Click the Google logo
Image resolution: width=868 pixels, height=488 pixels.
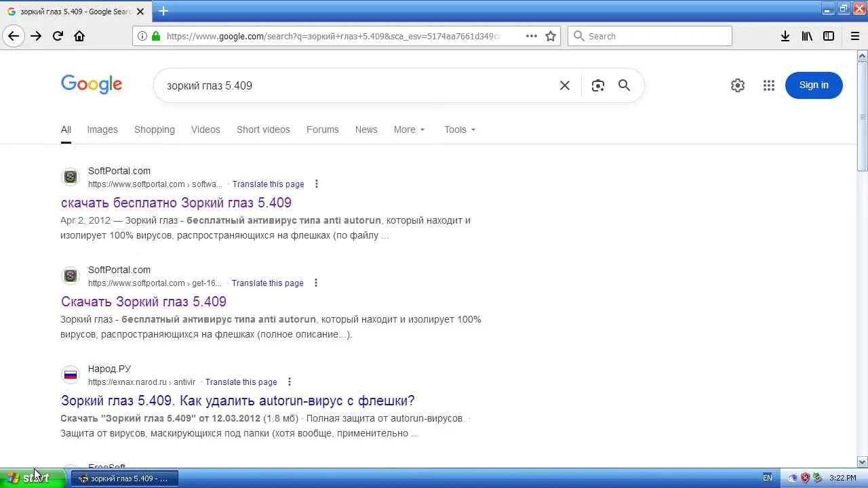click(x=92, y=85)
